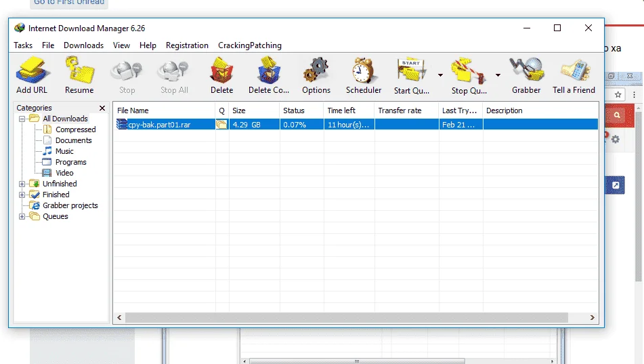Delete the selected download via toolbar

point(222,75)
